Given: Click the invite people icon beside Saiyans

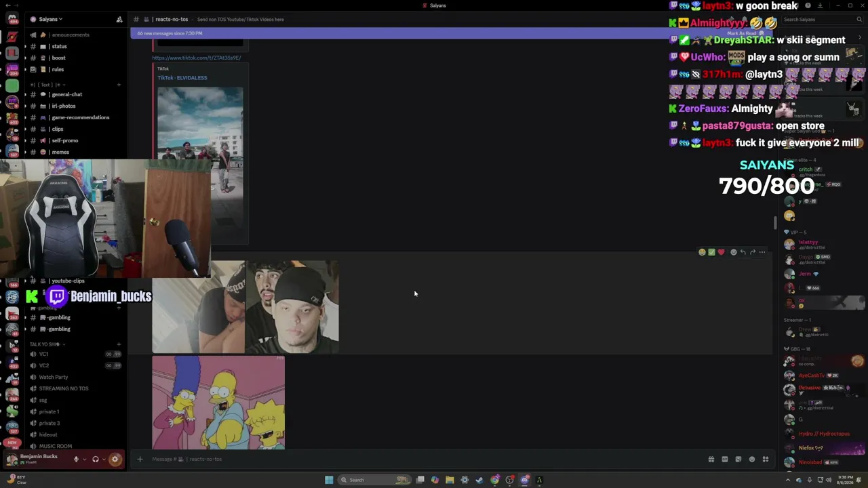Looking at the screenshot, I should pos(119,19).
